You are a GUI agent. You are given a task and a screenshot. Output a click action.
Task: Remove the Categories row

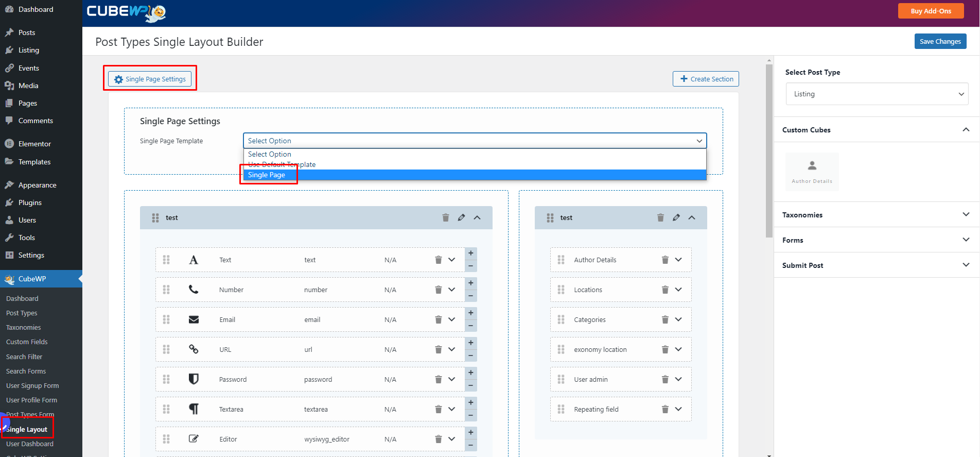[665, 319]
